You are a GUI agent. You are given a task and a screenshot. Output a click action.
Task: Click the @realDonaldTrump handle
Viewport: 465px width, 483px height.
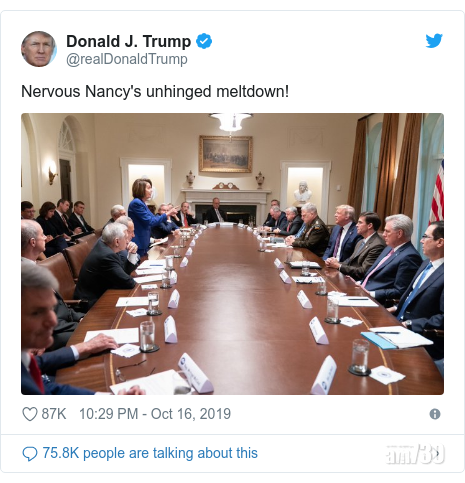[x=127, y=59]
